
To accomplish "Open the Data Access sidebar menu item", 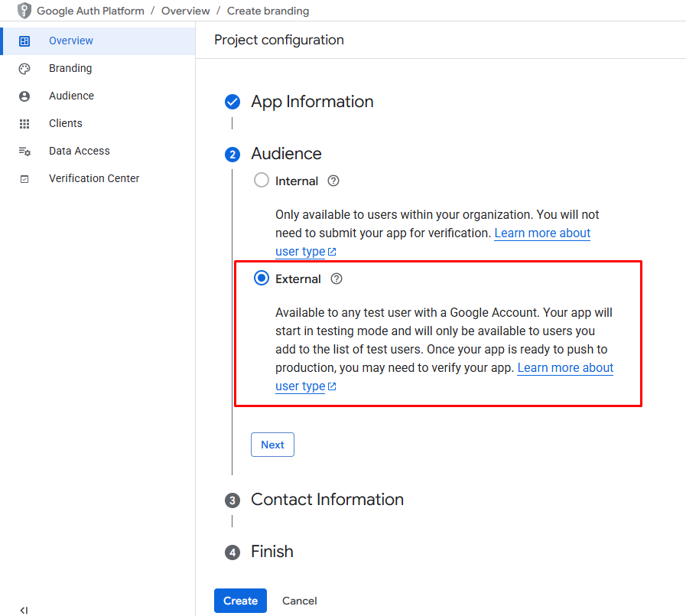I will [99, 152].
